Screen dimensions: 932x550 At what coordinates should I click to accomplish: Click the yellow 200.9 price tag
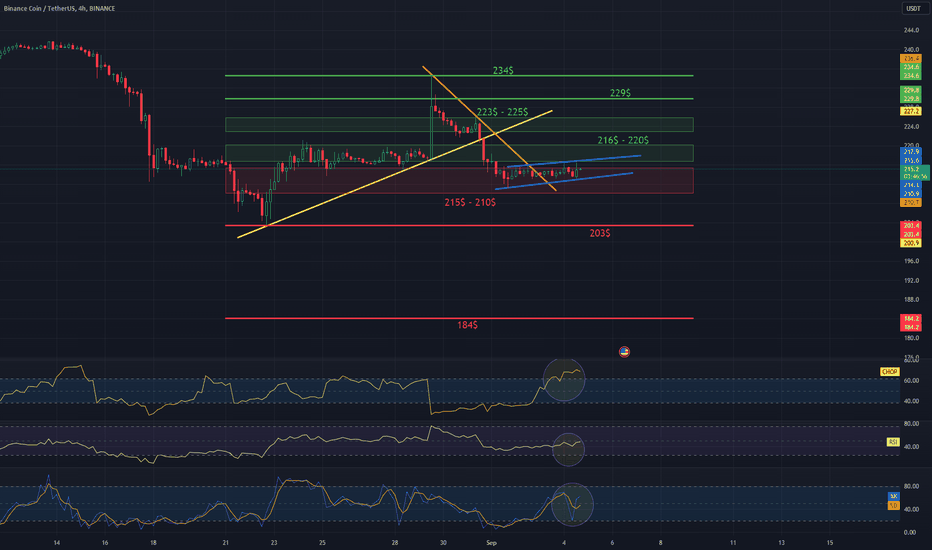coord(911,243)
